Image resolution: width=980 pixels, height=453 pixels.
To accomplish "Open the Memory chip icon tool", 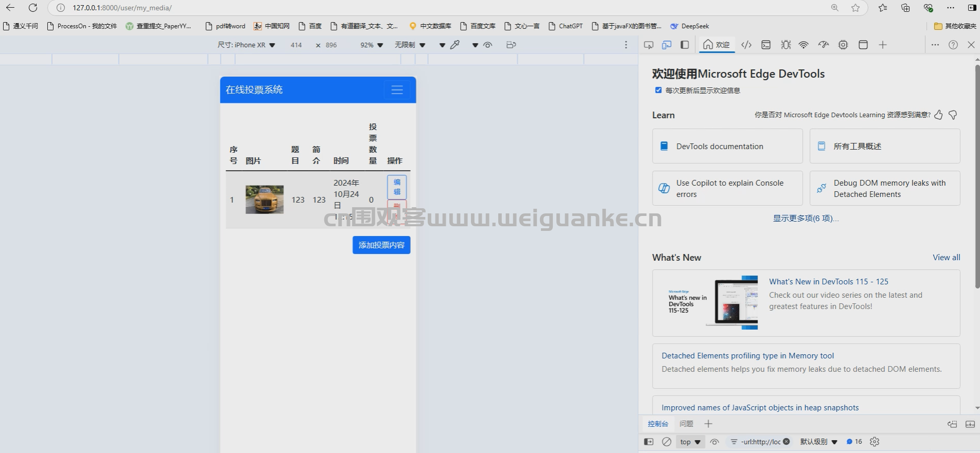I will click(843, 45).
